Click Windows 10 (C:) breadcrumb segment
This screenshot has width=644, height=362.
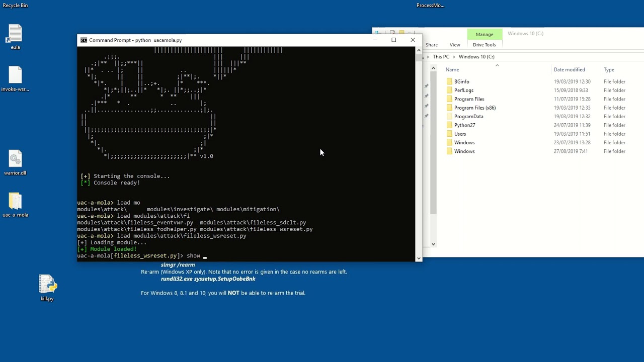pyautogui.click(x=476, y=57)
